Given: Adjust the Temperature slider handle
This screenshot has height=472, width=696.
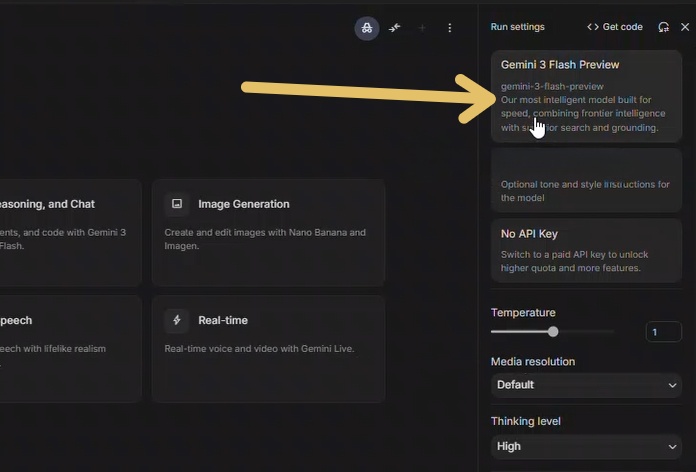Looking at the screenshot, I should pyautogui.click(x=553, y=332).
